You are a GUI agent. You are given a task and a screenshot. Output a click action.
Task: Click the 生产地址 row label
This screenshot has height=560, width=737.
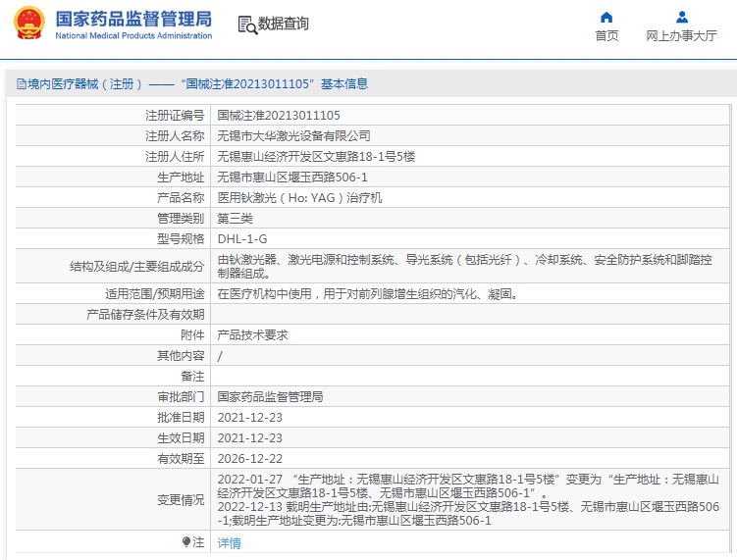click(181, 178)
